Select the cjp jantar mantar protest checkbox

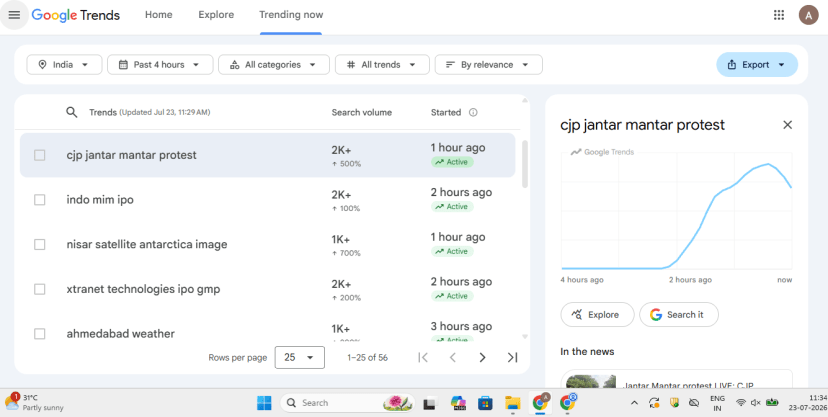click(40, 155)
